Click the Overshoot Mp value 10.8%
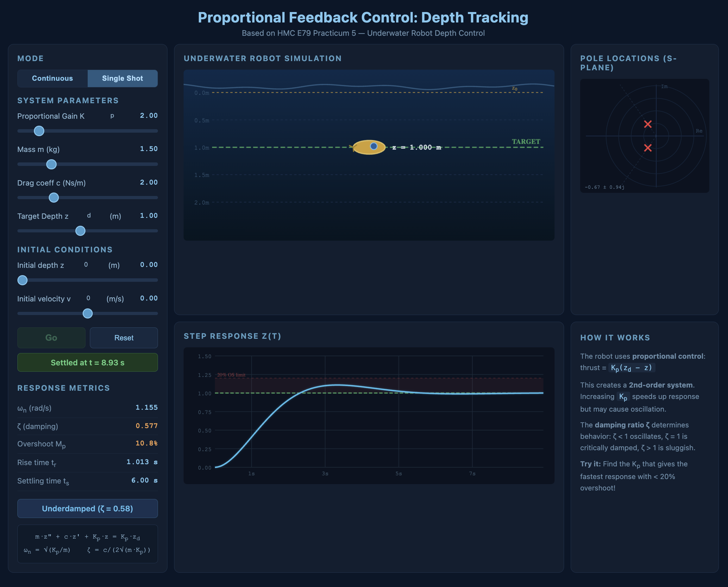This screenshot has height=587, width=728. 146,443
